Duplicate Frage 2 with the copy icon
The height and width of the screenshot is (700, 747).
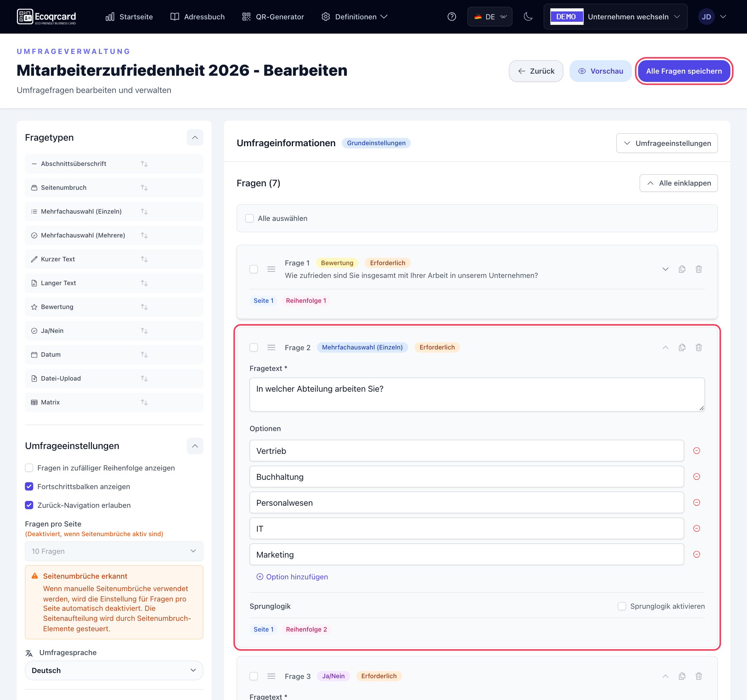click(x=682, y=347)
